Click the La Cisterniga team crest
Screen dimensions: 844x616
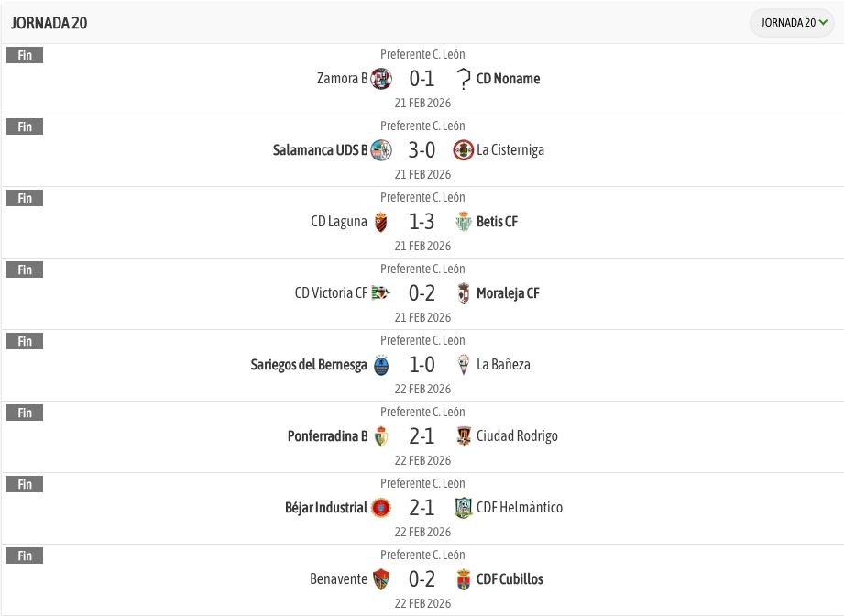pos(464,150)
